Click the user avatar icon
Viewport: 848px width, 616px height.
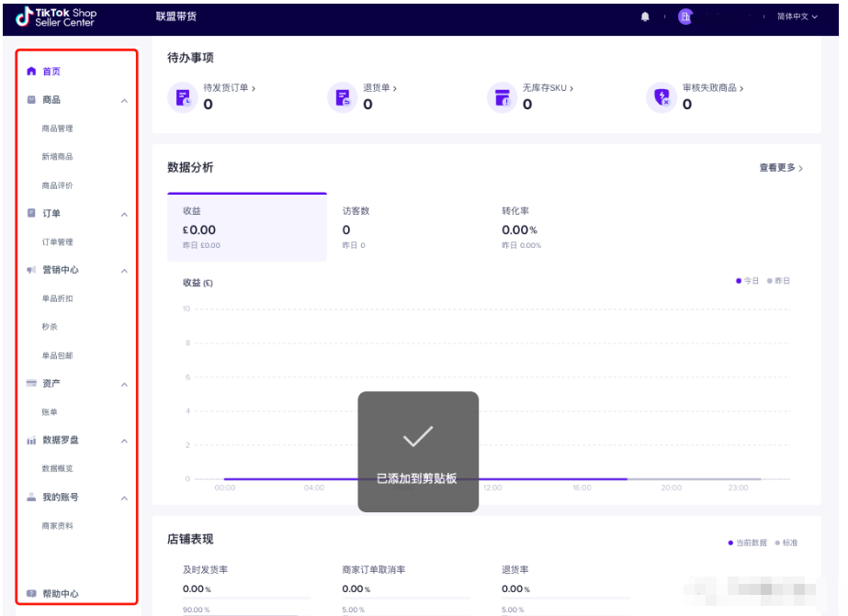[684, 17]
